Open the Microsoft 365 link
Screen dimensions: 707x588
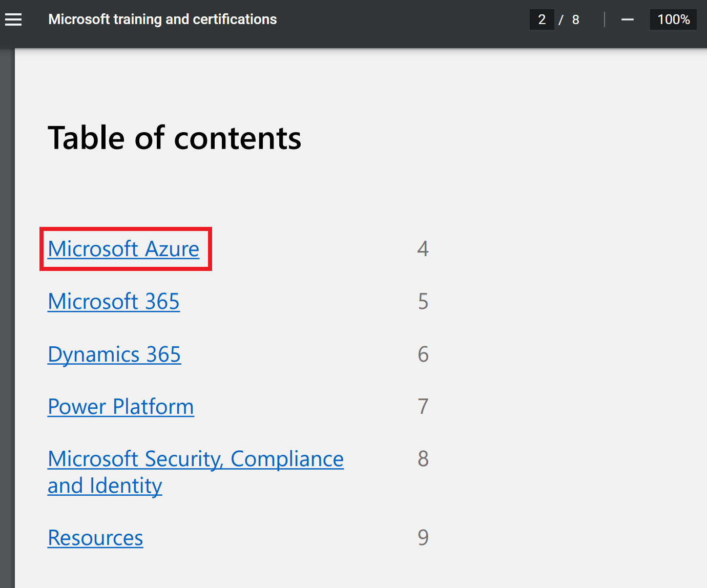114,302
